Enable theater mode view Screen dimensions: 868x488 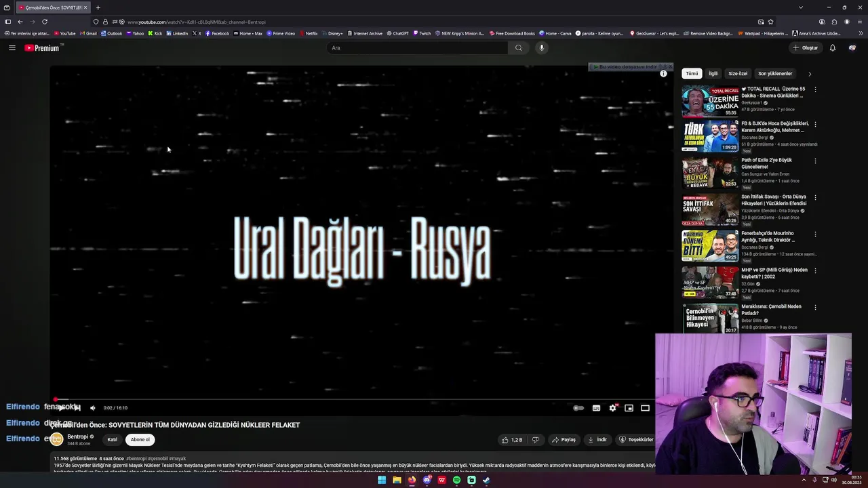pyautogui.click(x=645, y=408)
